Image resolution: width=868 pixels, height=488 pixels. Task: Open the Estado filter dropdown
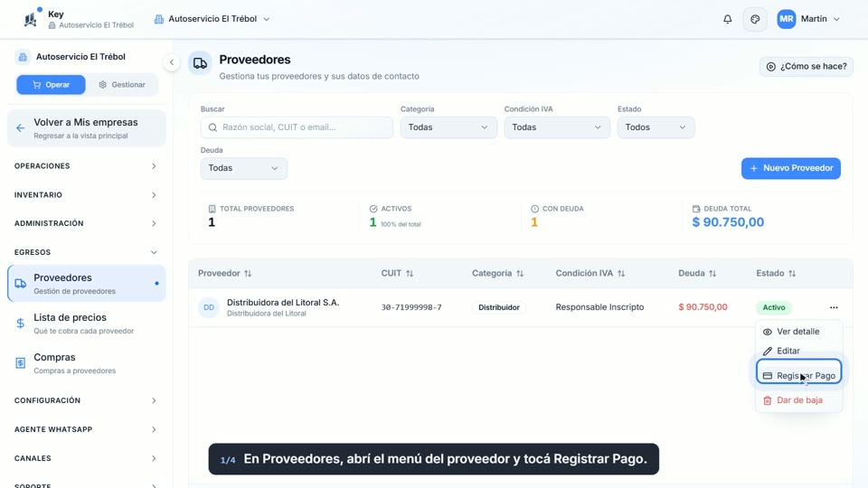coord(656,127)
